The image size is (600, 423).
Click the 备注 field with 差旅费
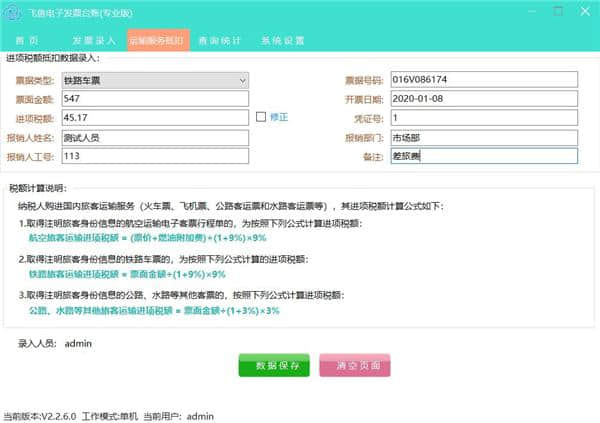[x=483, y=156]
